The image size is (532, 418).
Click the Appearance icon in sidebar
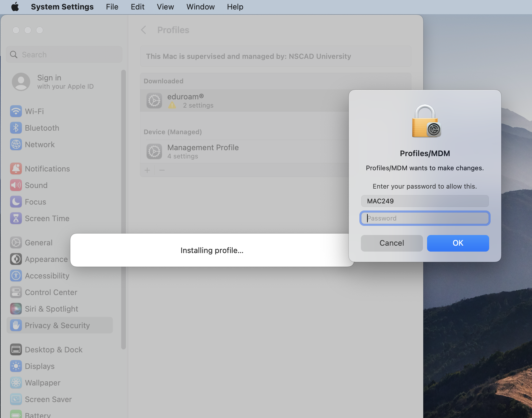point(16,259)
